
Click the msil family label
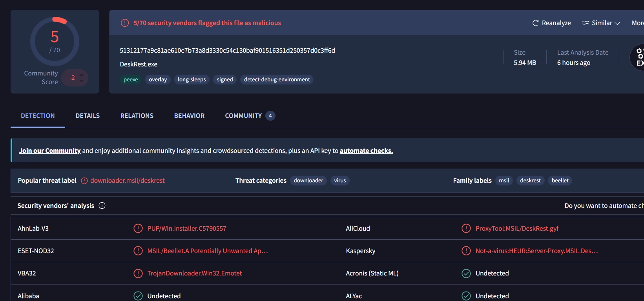coord(504,180)
